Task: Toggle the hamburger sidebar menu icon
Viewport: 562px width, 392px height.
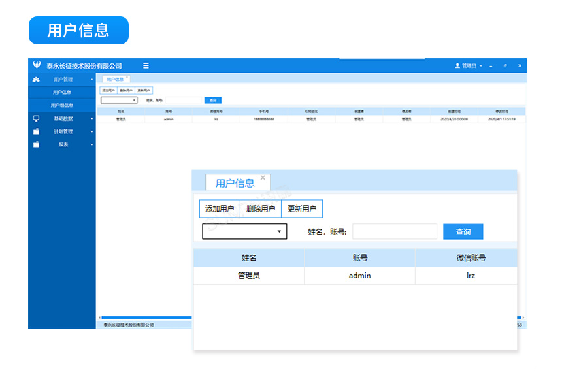Action: point(146,66)
